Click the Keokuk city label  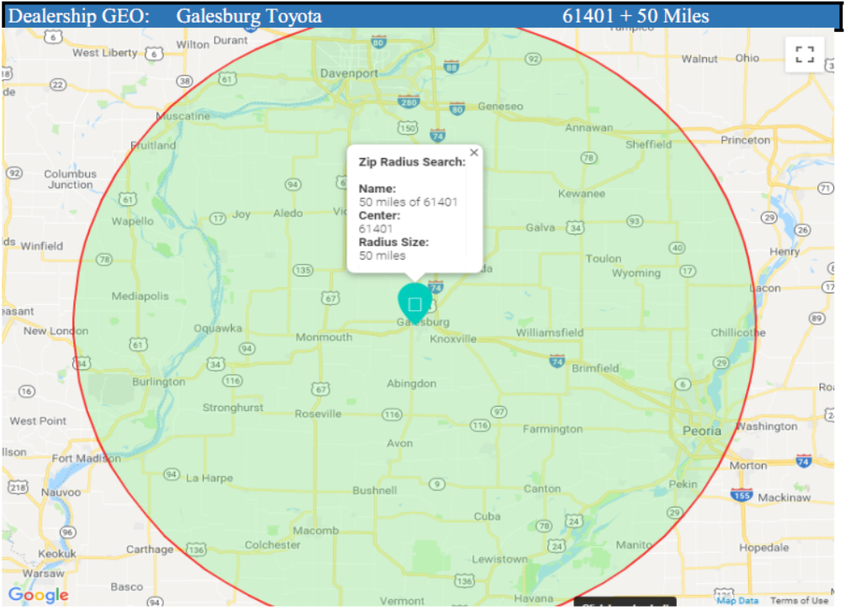[x=57, y=554]
